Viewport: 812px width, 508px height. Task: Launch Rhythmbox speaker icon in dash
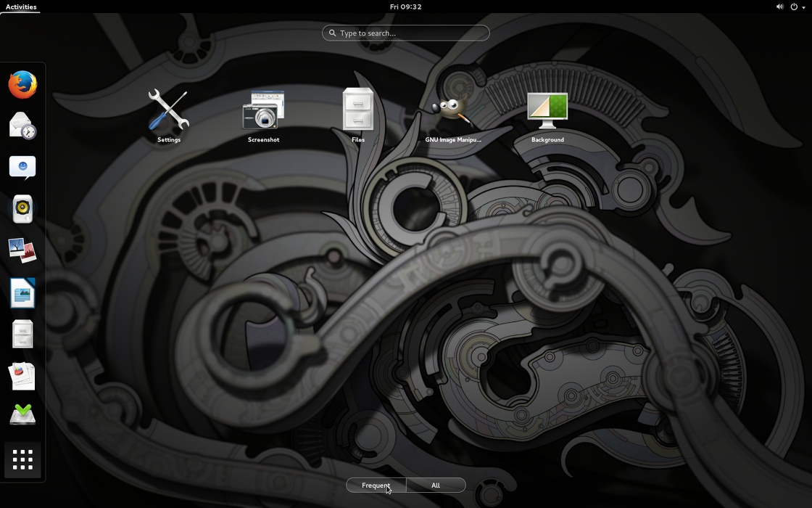pyautogui.click(x=22, y=209)
